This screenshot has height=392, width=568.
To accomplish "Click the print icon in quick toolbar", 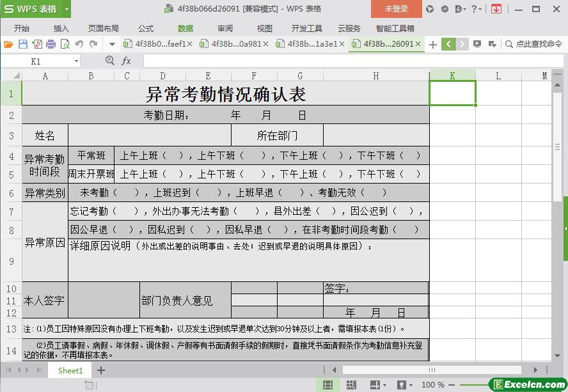I will pos(51,44).
